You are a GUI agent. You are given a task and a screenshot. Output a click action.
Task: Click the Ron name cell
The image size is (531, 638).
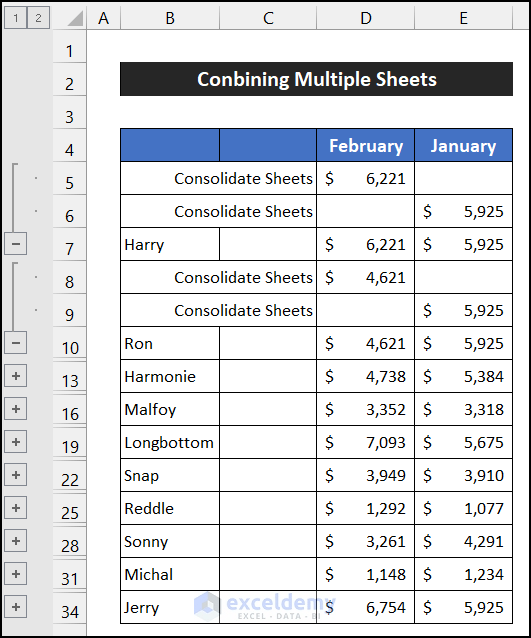(x=170, y=343)
